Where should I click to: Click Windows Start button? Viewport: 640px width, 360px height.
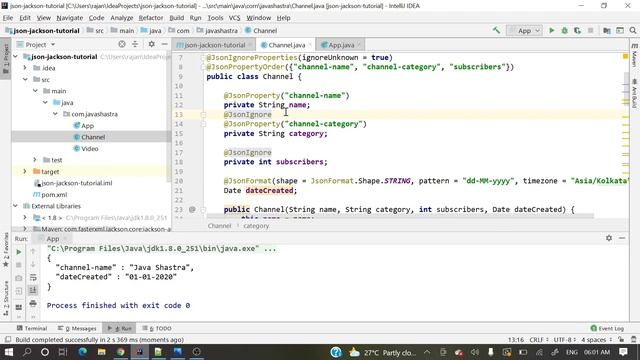tap(8, 352)
